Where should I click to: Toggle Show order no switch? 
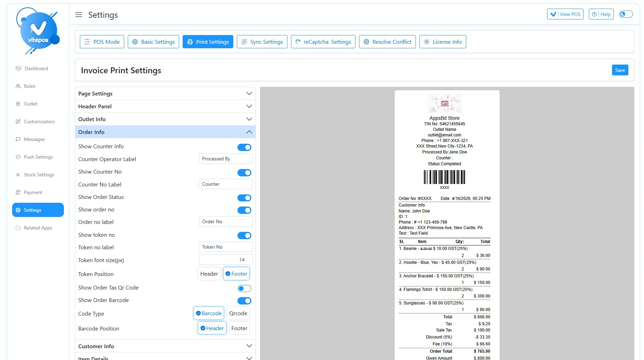tap(244, 210)
